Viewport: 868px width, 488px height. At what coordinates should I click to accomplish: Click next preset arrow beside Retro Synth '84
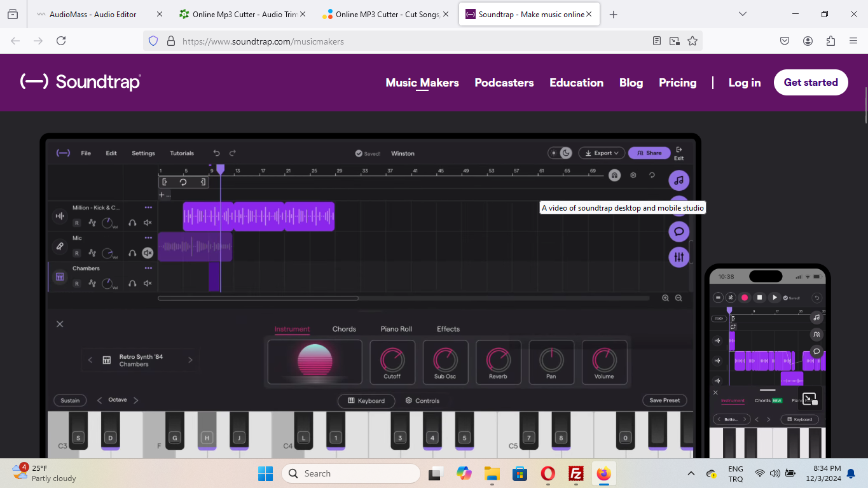click(190, 360)
